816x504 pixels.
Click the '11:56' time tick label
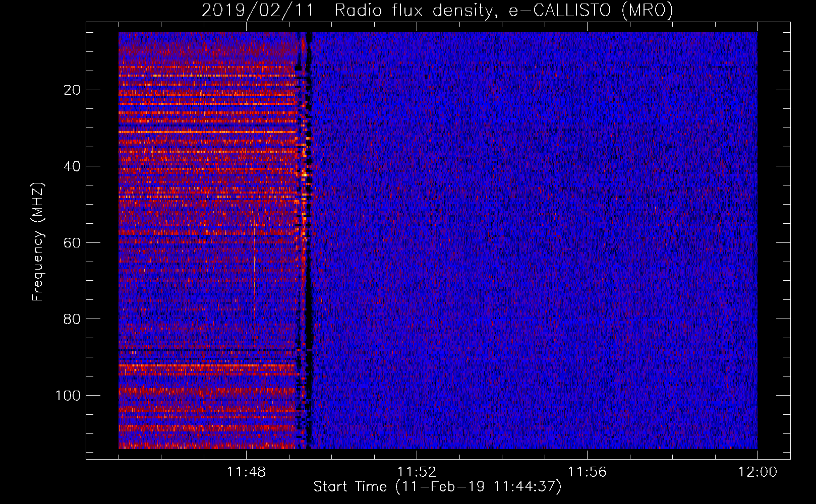click(587, 472)
